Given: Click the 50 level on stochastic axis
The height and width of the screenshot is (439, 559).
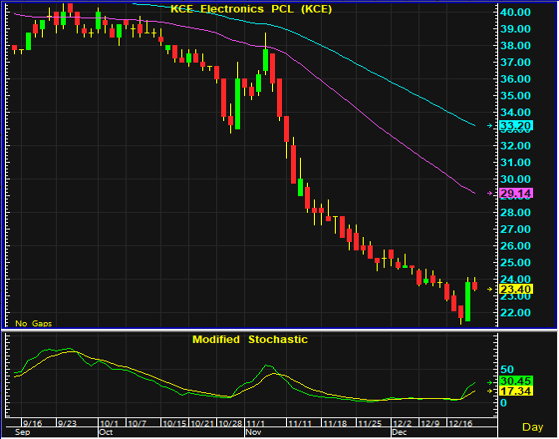Looking at the screenshot, I should [x=507, y=369].
